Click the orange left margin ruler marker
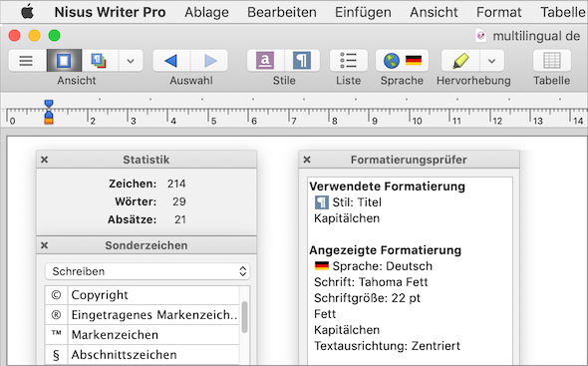This screenshot has height=366, width=588. point(49,121)
